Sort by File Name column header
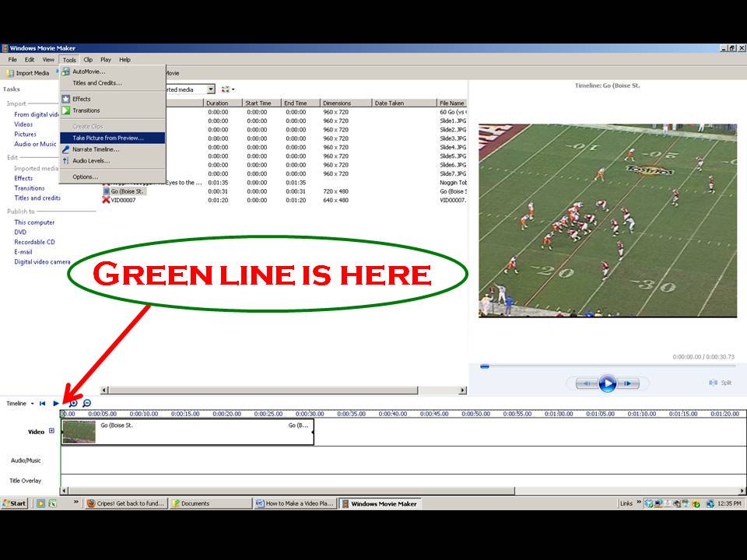 [451, 103]
